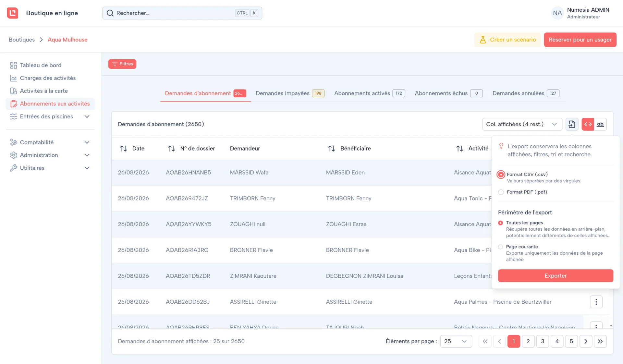Select Format CSV (.csv) radio button
This screenshot has width=623, height=364.
coord(501,175)
